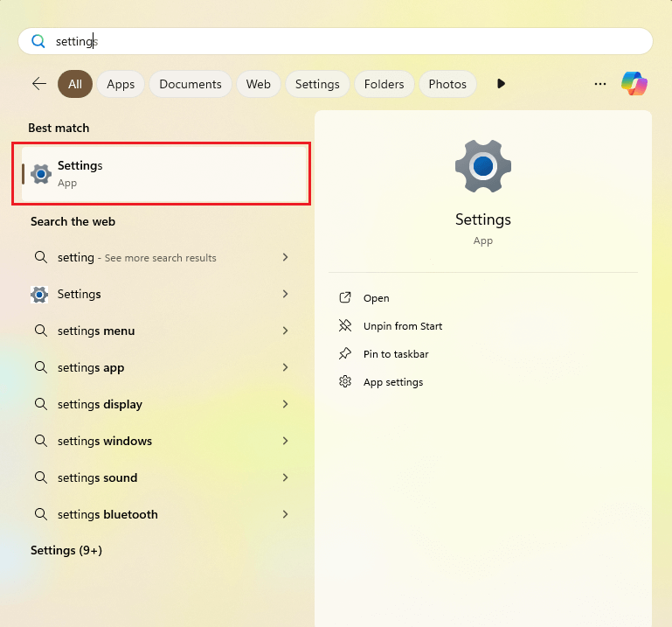672x627 pixels.
Task: Expand the "settings display" chevron
Action: click(x=286, y=404)
